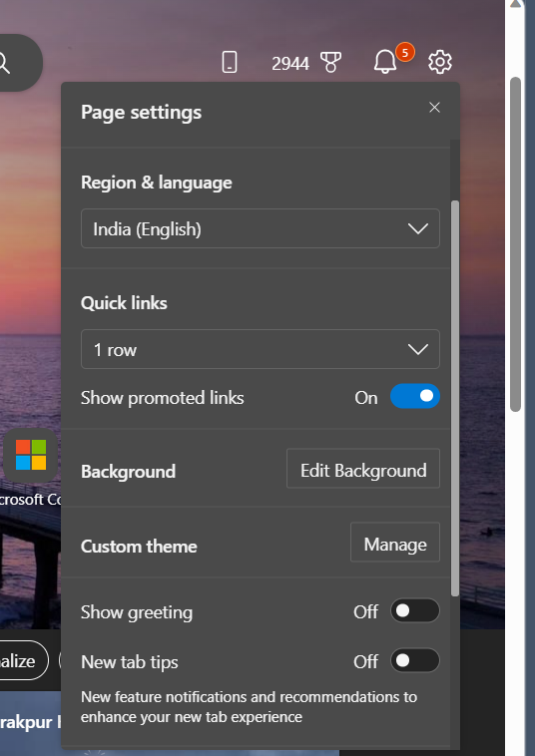Screen dimensions: 535x756
Task: Open the mobile phone icon
Action: coord(230,62)
